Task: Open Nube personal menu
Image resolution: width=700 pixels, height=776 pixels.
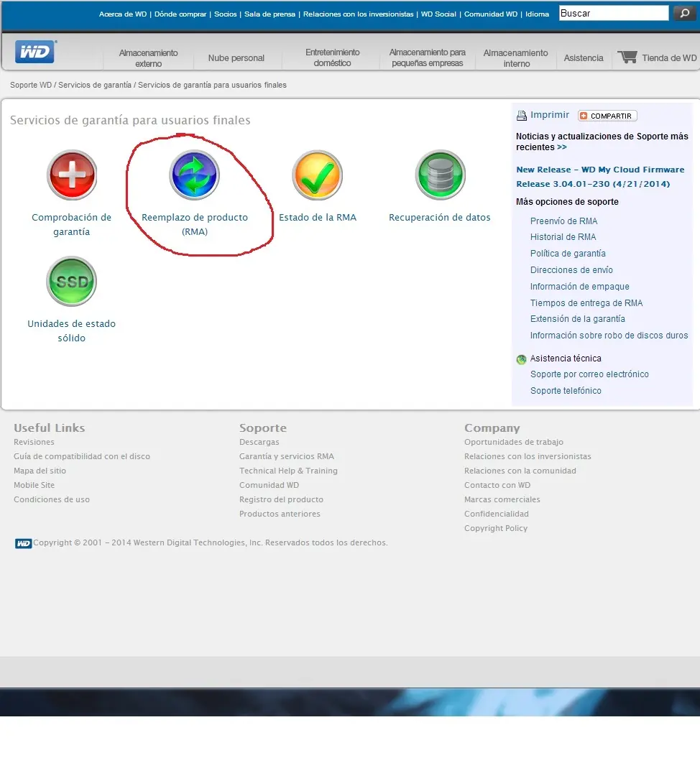Action: click(x=236, y=58)
